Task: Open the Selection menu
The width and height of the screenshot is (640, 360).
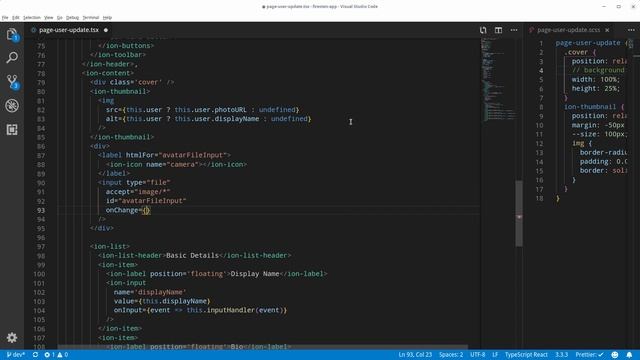Action: click(x=32, y=18)
